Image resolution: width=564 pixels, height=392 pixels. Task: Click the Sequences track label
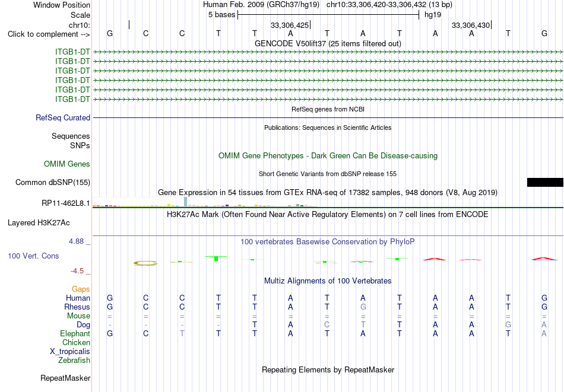pos(71,136)
